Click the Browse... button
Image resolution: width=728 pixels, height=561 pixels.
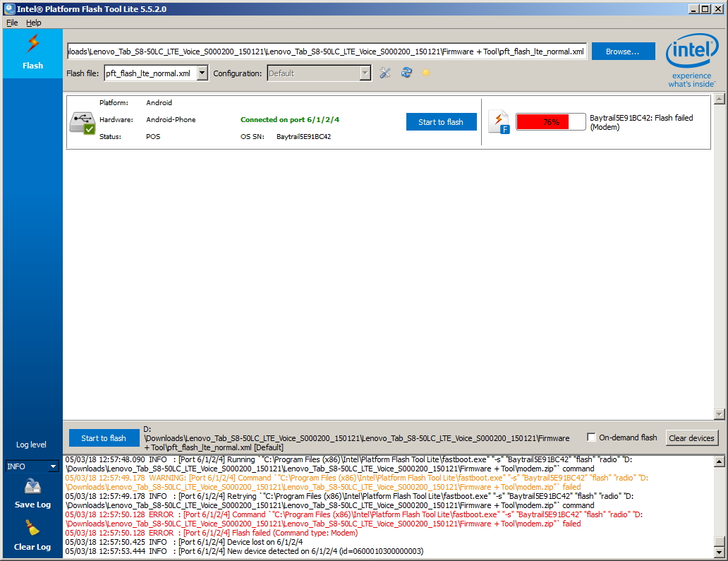[623, 52]
